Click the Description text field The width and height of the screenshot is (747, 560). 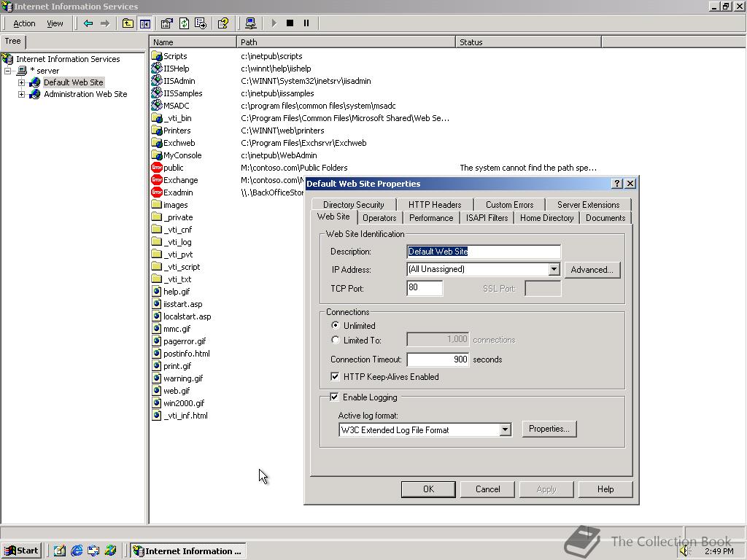484,252
